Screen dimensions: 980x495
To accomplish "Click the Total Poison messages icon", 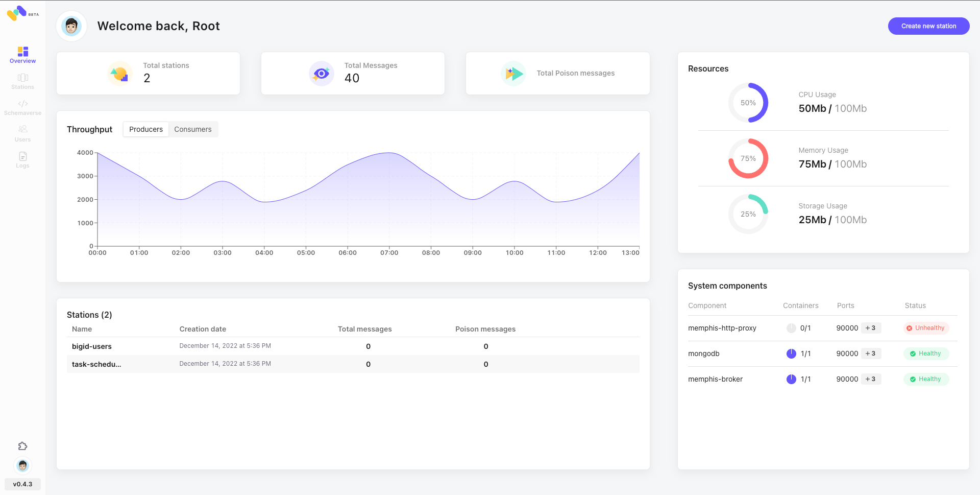I will [513, 74].
